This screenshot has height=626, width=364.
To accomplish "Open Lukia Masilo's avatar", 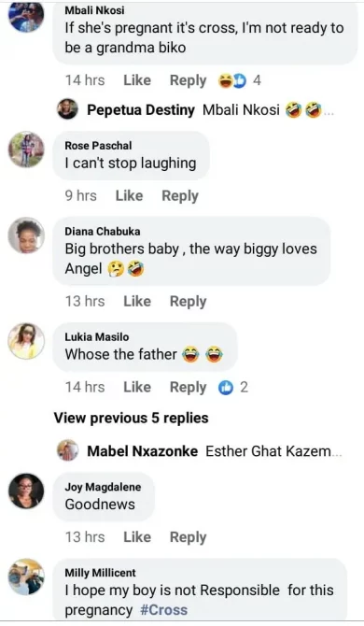I will 26,341.
